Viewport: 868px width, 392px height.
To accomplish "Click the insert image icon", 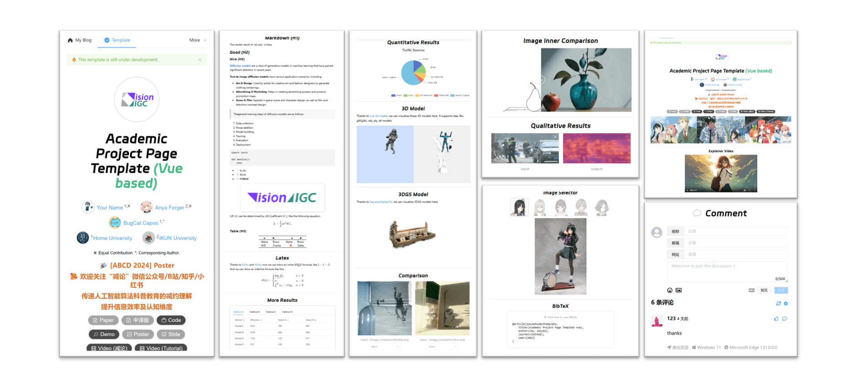I will [x=679, y=290].
